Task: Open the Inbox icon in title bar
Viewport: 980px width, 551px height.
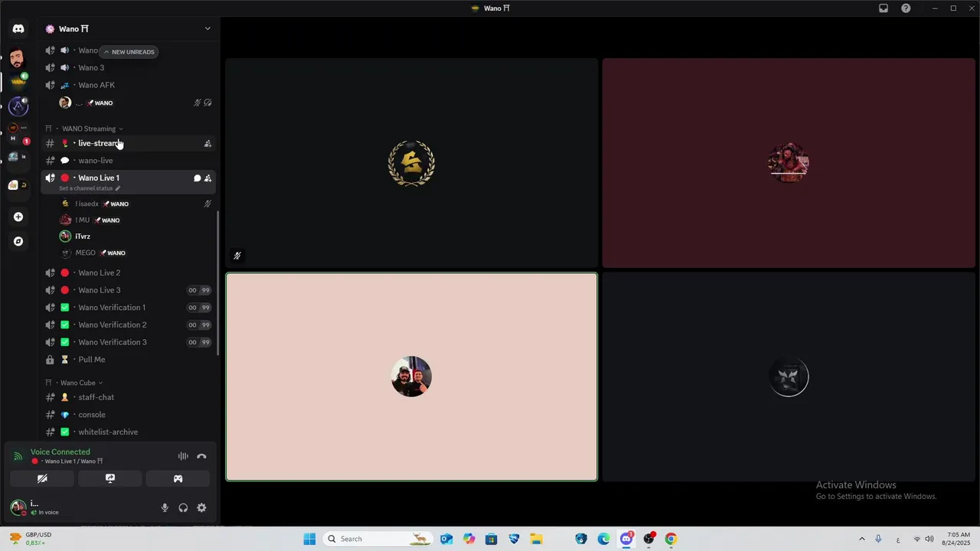Action: (x=884, y=8)
